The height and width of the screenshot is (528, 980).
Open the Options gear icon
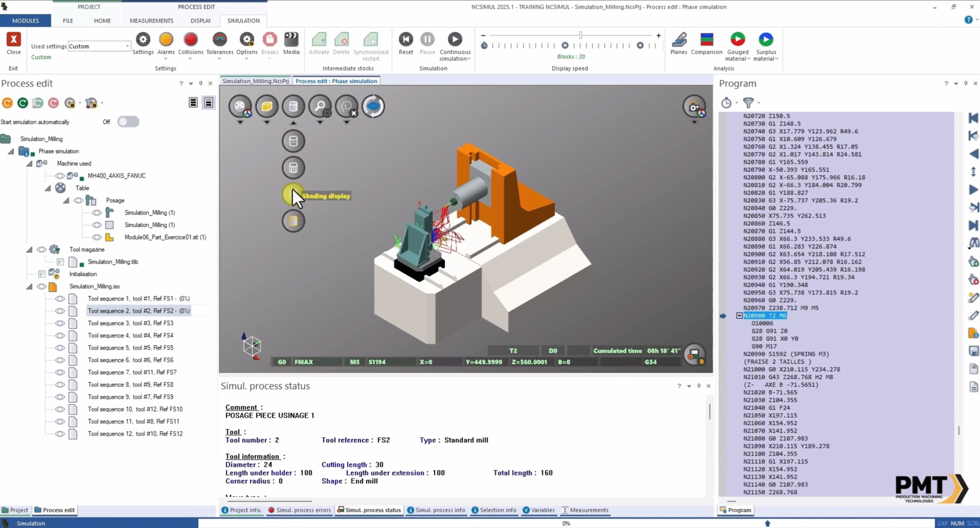(x=247, y=39)
